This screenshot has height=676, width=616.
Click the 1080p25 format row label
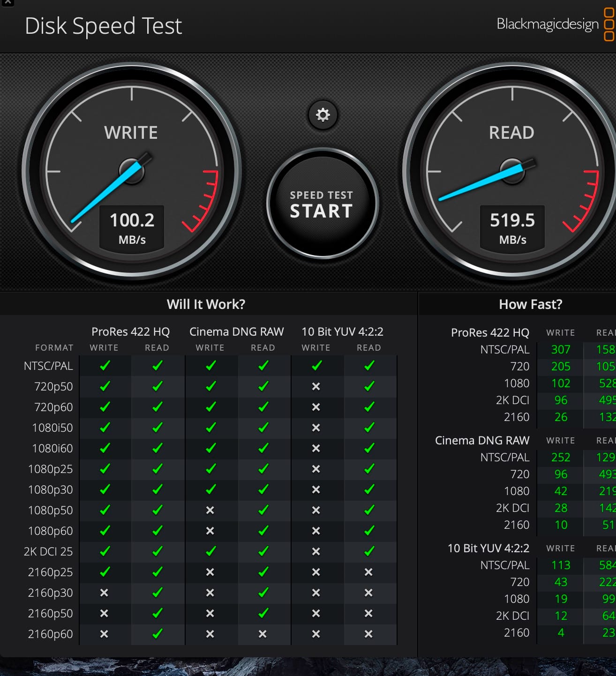point(51,469)
